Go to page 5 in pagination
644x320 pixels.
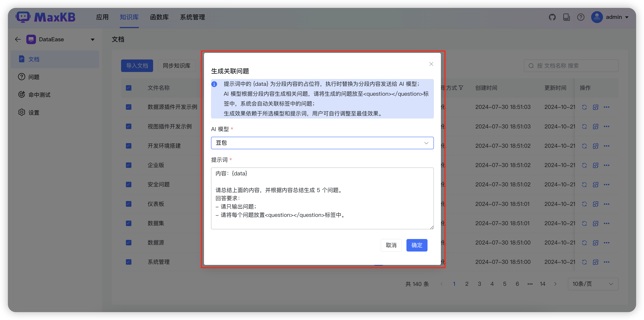pyautogui.click(x=505, y=284)
